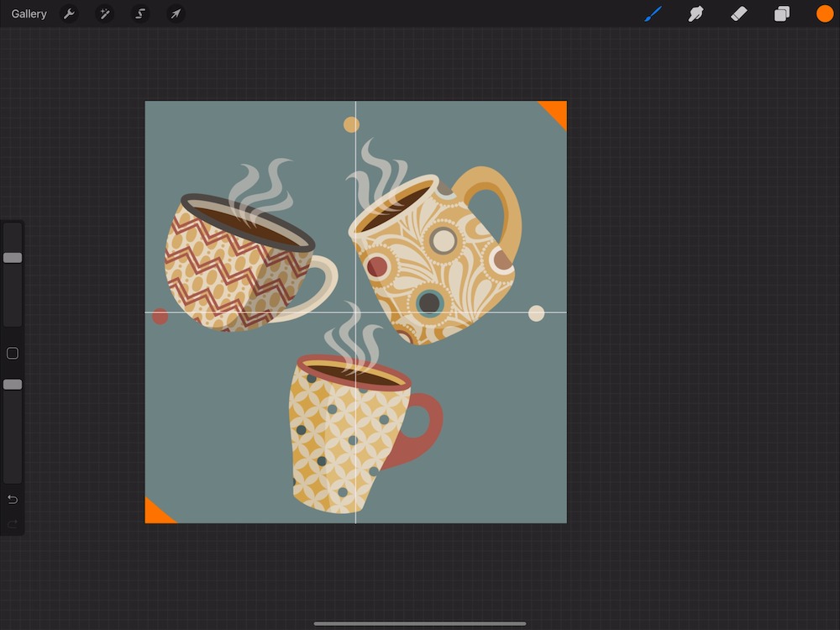Image resolution: width=840 pixels, height=630 pixels.
Task: Open the orange active color picker
Action: 825,14
